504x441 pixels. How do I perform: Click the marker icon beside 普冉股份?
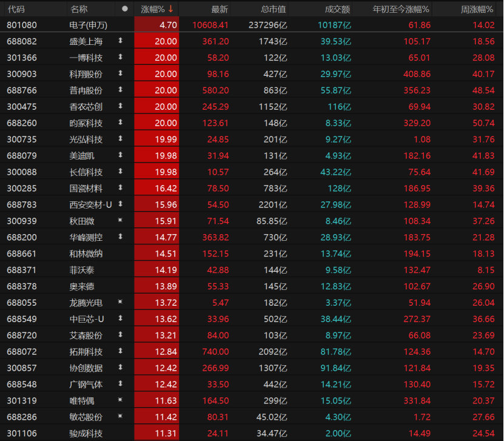pyautogui.click(x=120, y=89)
